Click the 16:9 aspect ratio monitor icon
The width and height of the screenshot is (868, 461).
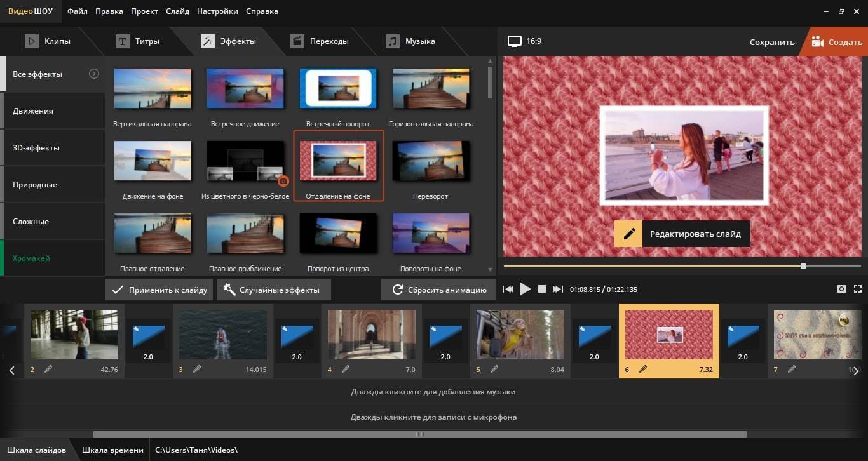click(x=514, y=41)
